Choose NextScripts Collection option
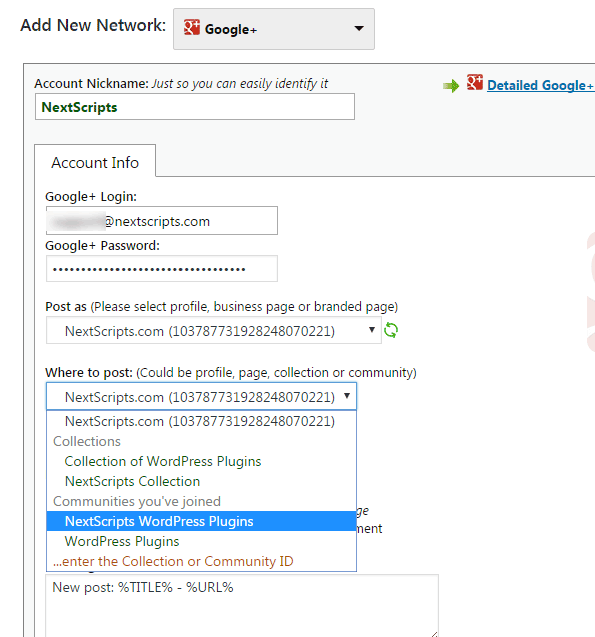The width and height of the screenshot is (595, 637). click(201, 481)
